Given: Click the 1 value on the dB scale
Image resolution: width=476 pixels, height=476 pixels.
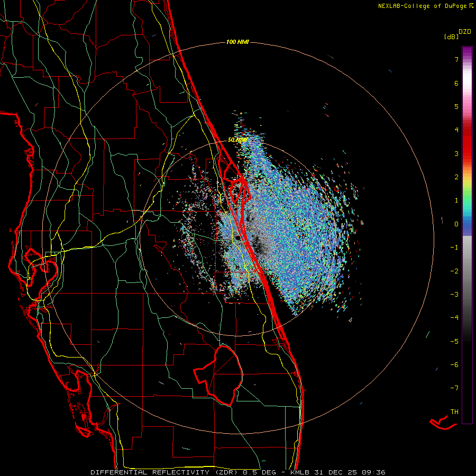Looking at the screenshot, I should (x=456, y=200).
